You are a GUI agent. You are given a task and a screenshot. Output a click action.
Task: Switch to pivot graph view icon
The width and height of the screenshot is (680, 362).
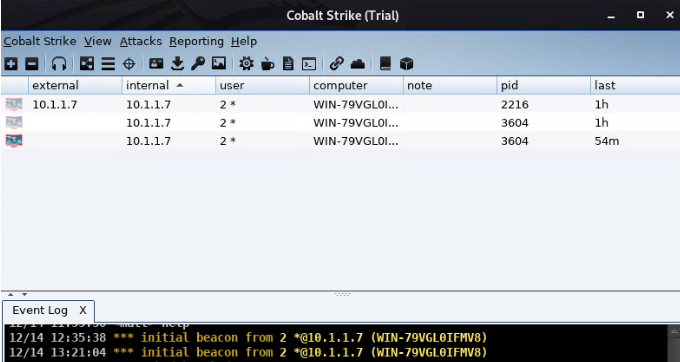87,64
